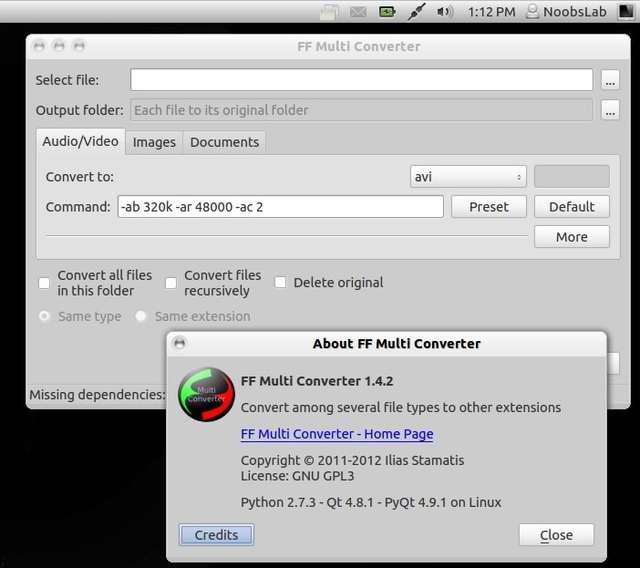This screenshot has height=568, width=640.
Task: Open the network connection indicator
Action: pos(416,11)
